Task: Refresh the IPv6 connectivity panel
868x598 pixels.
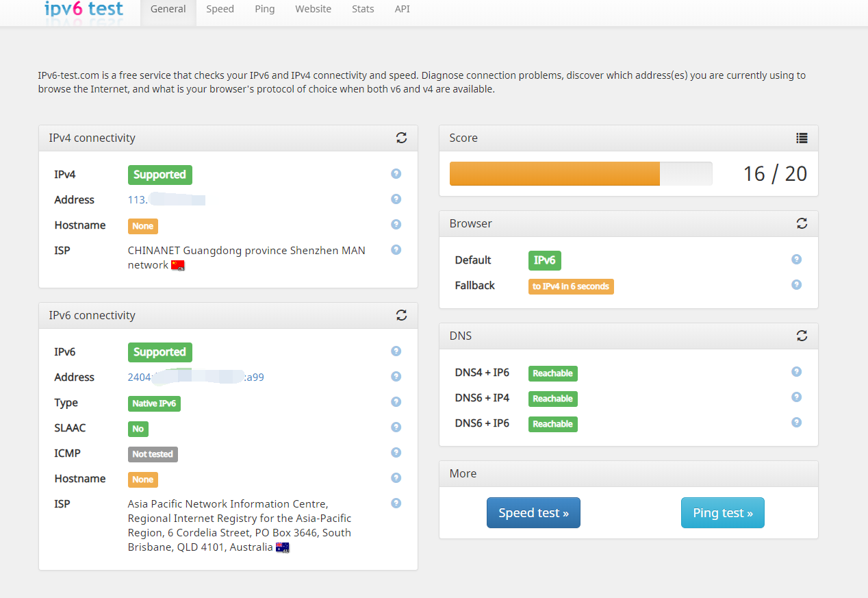Action: point(402,315)
